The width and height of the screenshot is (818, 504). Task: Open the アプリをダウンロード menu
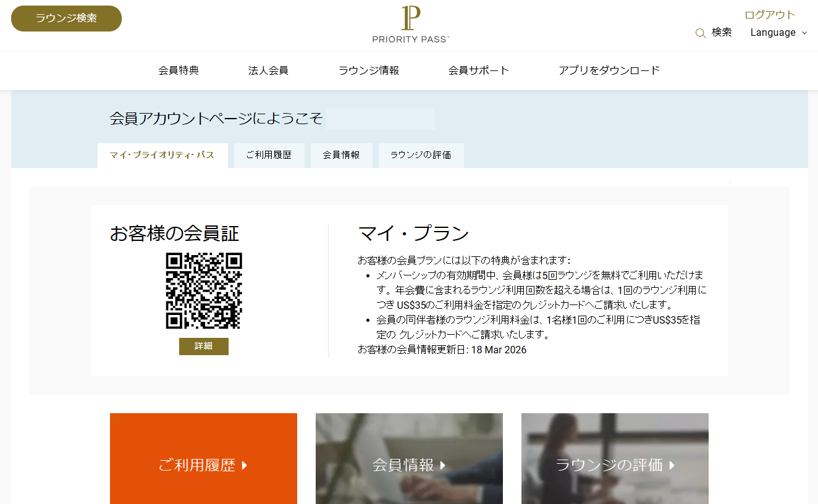tap(609, 70)
